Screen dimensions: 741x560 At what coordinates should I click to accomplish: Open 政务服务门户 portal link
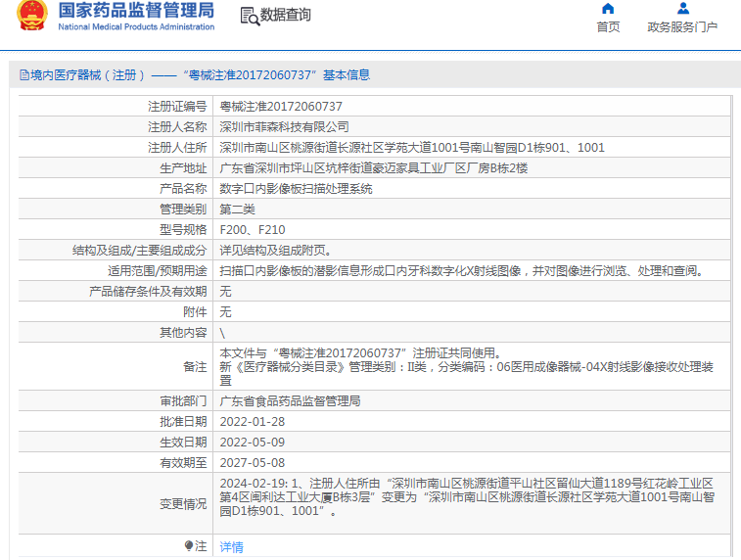pyautogui.click(x=682, y=27)
